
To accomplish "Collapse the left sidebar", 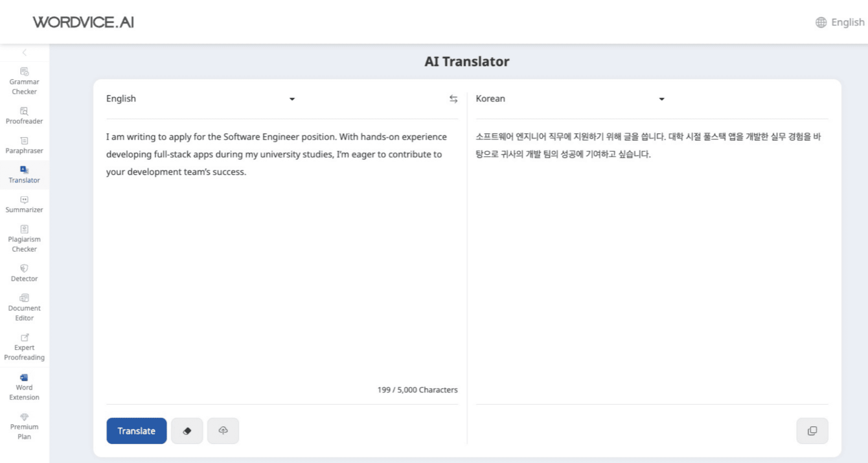I will pos(25,52).
